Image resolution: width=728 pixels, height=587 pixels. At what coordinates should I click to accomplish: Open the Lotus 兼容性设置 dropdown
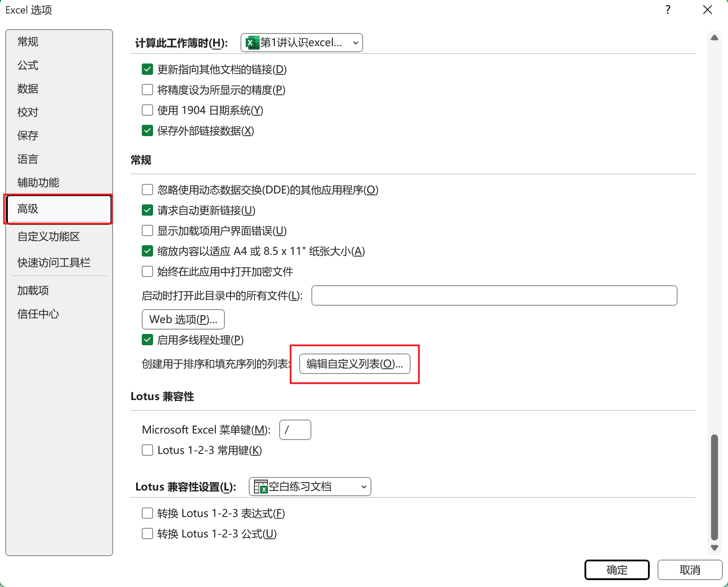point(364,487)
